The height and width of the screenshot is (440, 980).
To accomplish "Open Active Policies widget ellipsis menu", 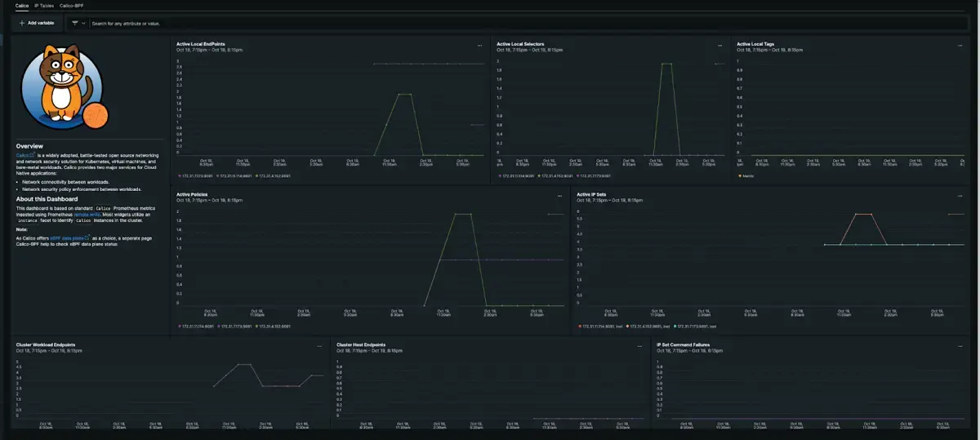I will [x=559, y=196].
